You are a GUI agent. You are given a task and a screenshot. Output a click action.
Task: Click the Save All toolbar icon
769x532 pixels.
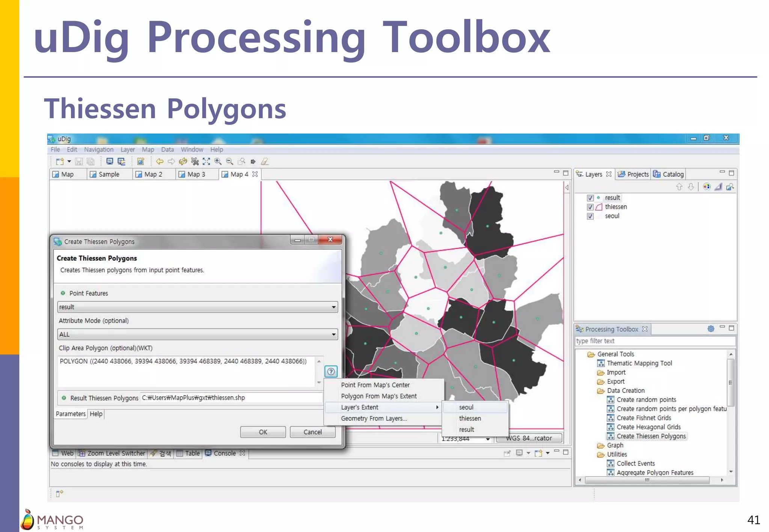(x=90, y=162)
